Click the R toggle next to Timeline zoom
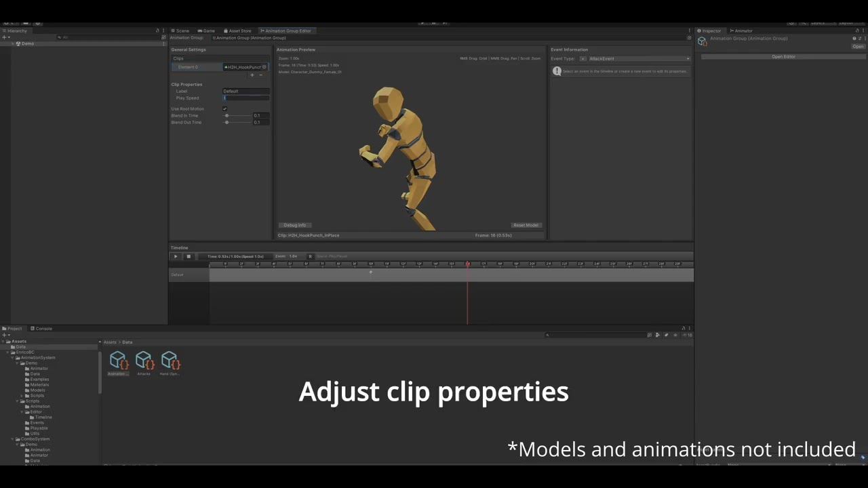 pos(310,256)
